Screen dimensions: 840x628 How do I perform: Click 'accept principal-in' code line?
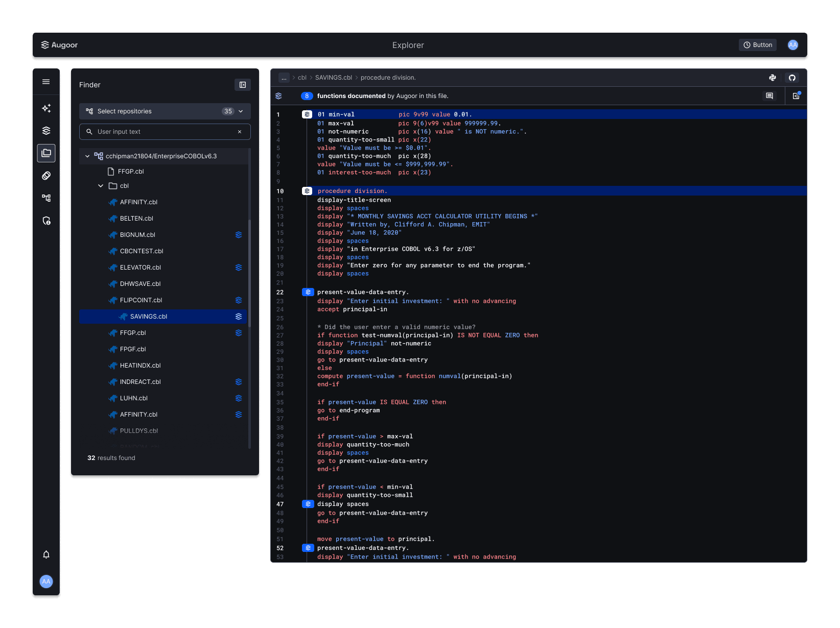point(352,309)
